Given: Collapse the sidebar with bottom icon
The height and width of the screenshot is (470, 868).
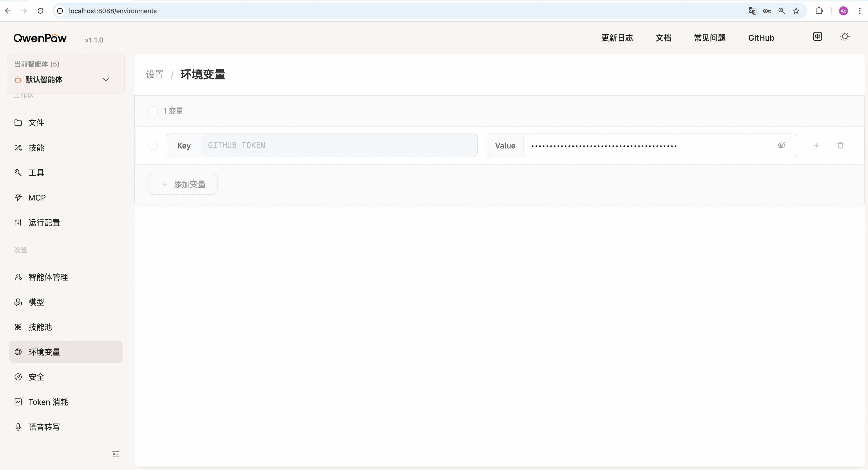Looking at the screenshot, I should click(116, 454).
